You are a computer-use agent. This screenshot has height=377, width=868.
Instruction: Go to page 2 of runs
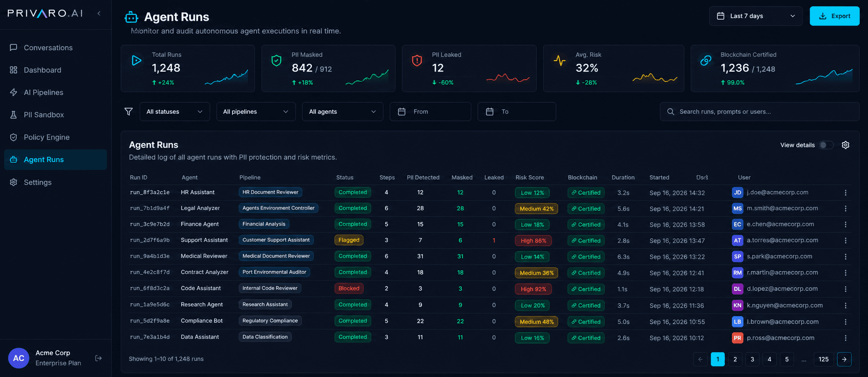click(735, 359)
